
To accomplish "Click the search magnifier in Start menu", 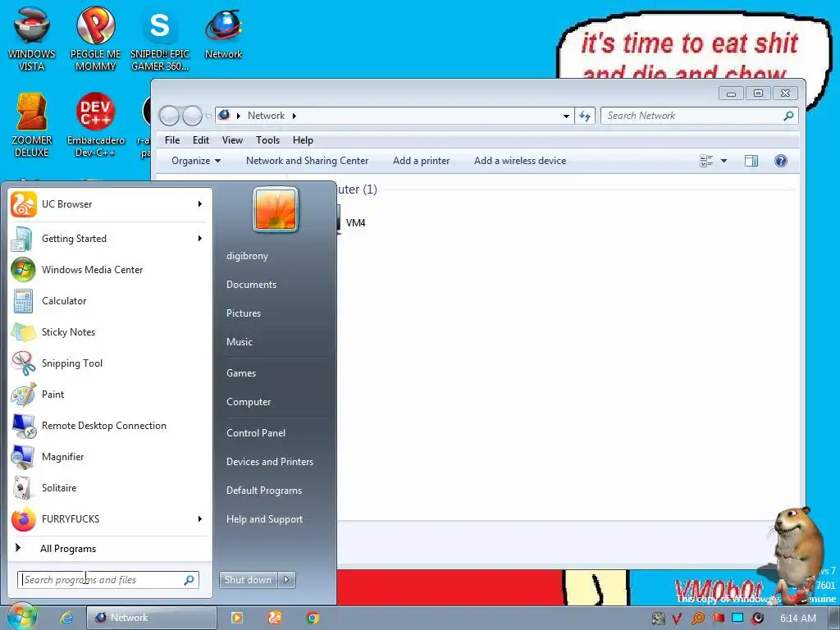I will click(x=189, y=580).
